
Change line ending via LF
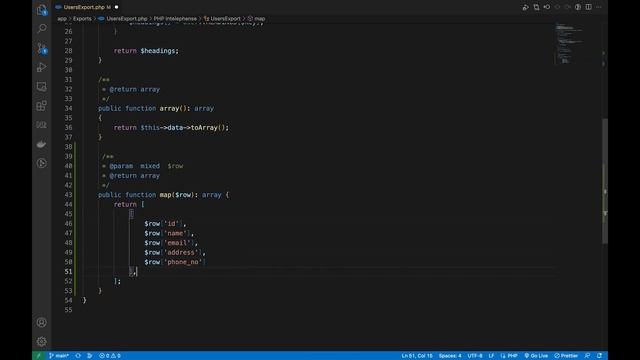[x=491, y=356]
